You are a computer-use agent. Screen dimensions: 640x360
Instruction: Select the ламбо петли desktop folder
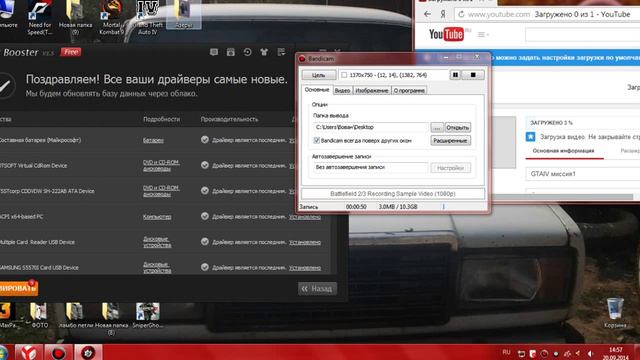(x=75, y=316)
